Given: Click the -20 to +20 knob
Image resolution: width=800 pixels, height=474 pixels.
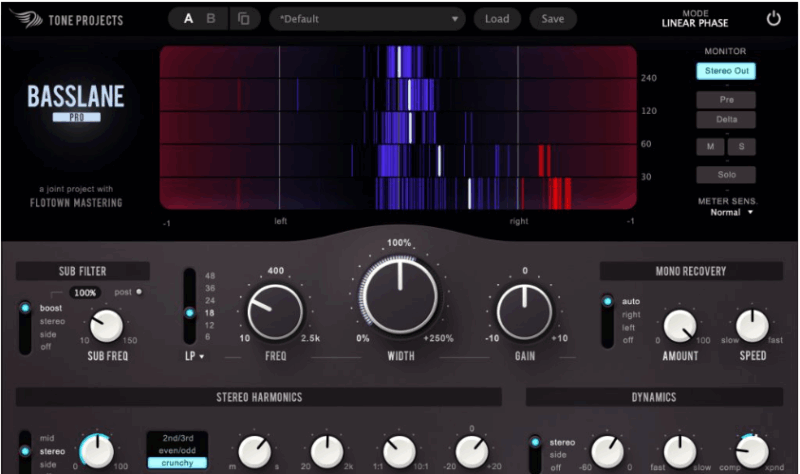Looking at the screenshot, I should (472, 452).
